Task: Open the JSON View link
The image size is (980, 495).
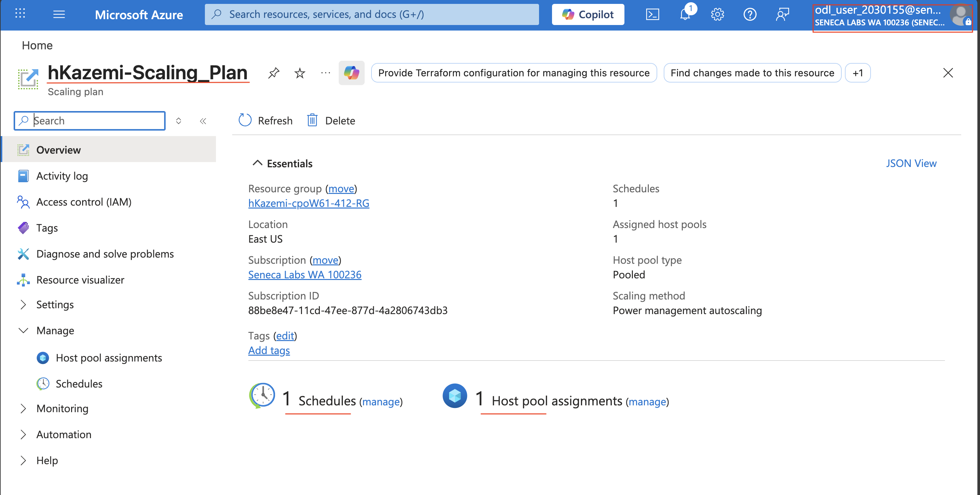Action: pos(911,163)
